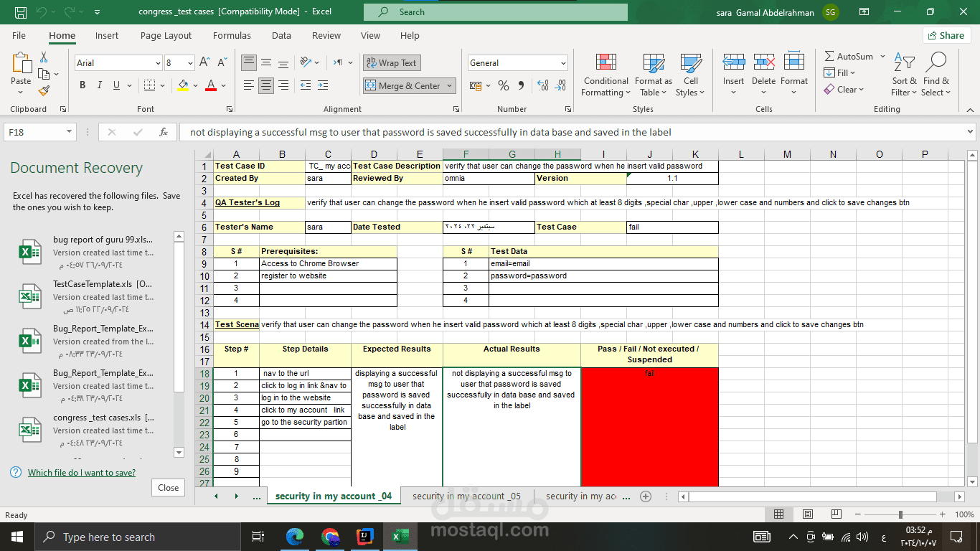Image resolution: width=980 pixels, height=551 pixels.
Task: Open the Review tab
Action: click(x=326, y=36)
